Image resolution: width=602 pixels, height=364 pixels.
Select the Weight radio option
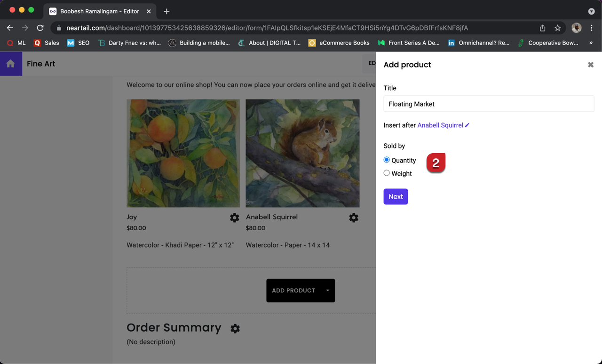pyautogui.click(x=387, y=173)
